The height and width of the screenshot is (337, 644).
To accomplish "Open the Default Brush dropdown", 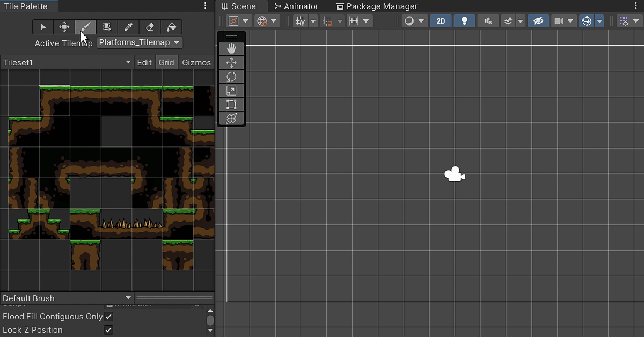I will pyautogui.click(x=67, y=298).
